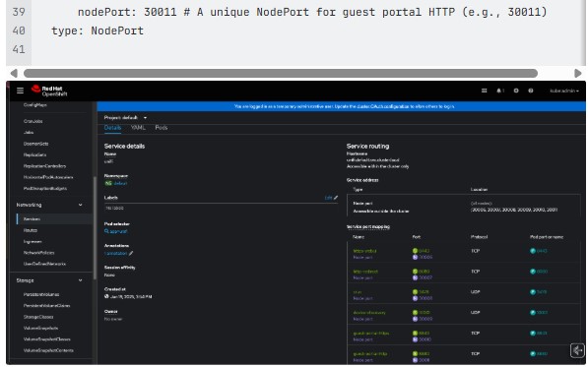Open UserDefinedNetworks in the sidebar

coord(44,264)
